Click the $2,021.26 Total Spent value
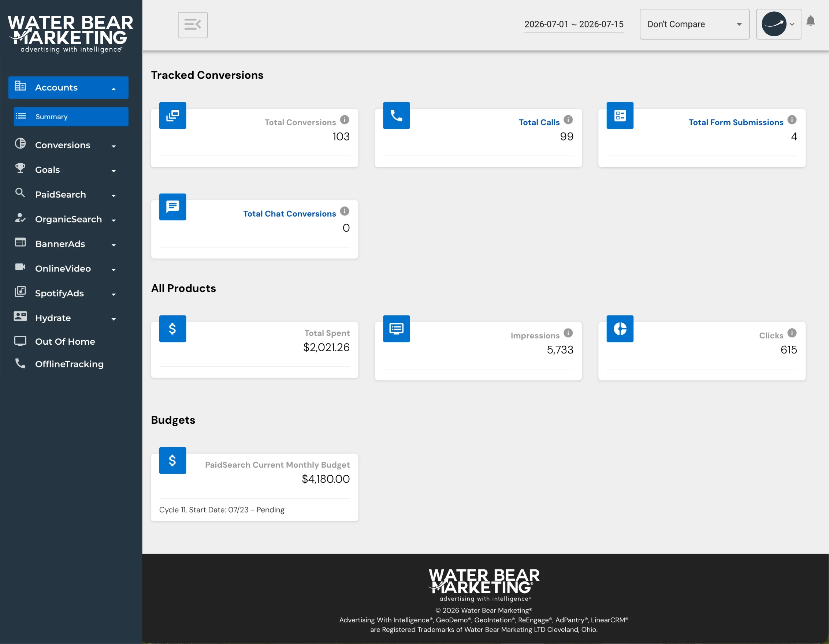This screenshot has height=644, width=829. point(326,347)
